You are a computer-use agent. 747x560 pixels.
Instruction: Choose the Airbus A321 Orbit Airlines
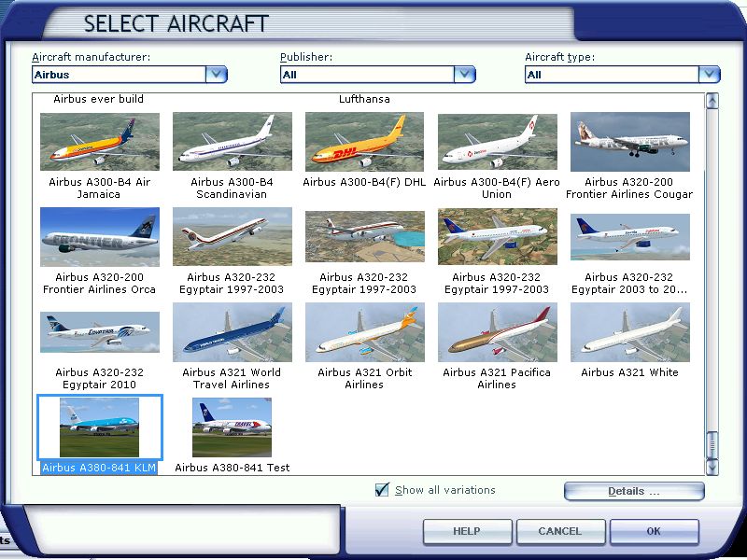364,332
